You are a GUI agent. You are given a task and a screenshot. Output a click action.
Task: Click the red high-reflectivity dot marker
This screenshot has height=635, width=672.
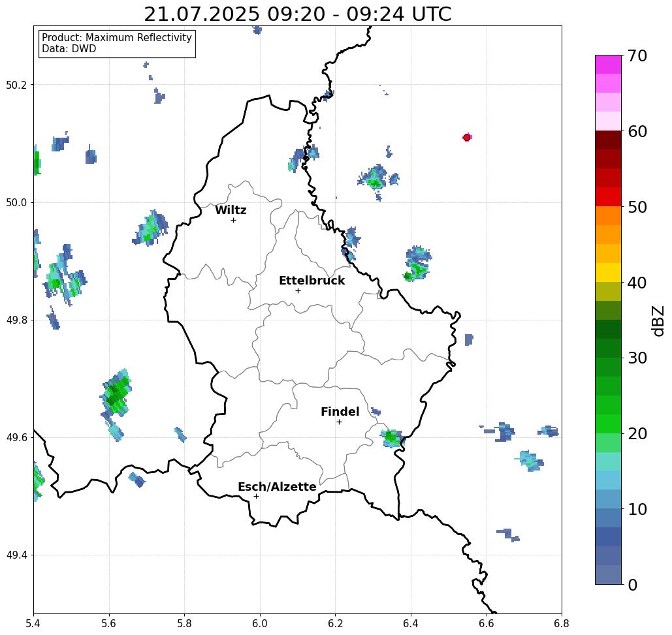467,138
